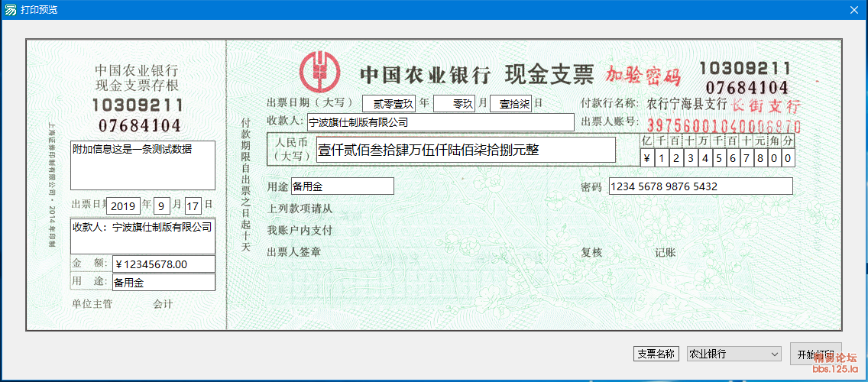Click the stub day field 17
868x382 pixels.
[x=193, y=206]
